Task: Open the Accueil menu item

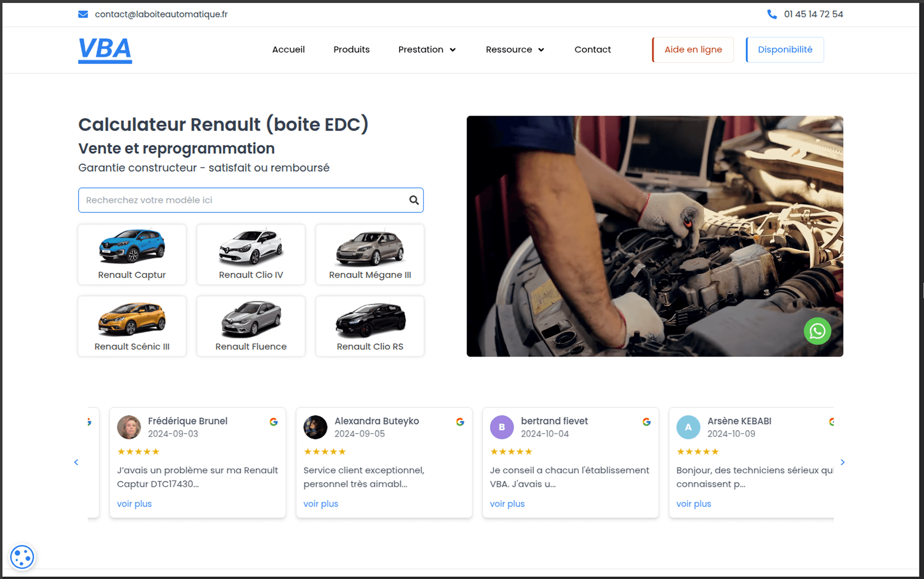Action: pyautogui.click(x=288, y=50)
